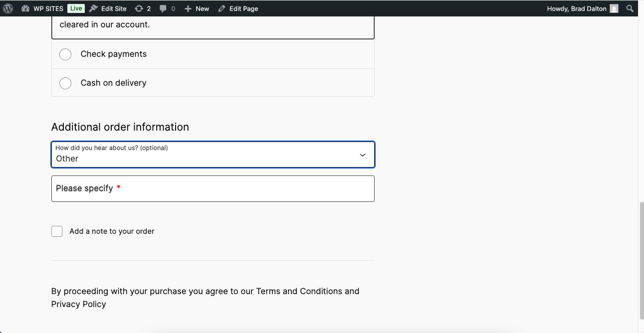Click the cleared in our account payment description box

click(x=213, y=26)
